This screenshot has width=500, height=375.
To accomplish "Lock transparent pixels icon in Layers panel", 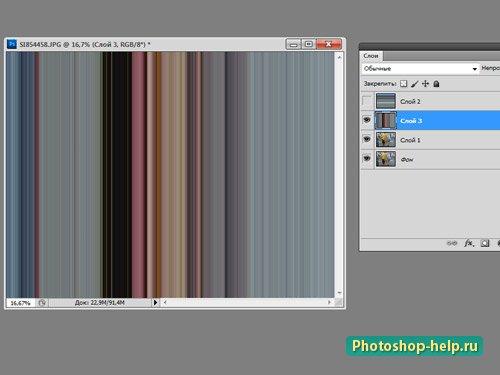I will coord(404,84).
